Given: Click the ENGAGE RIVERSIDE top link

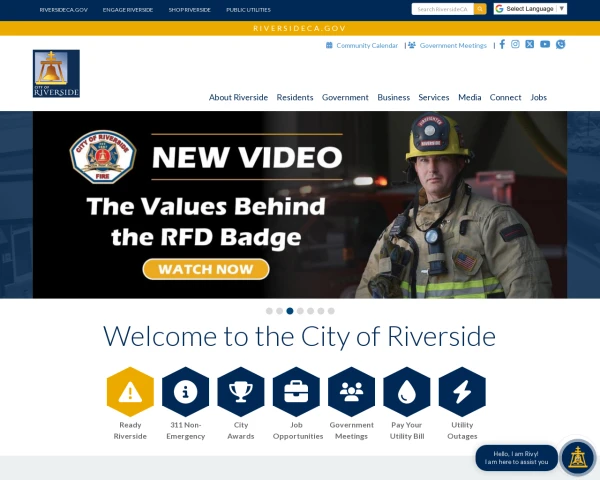Looking at the screenshot, I should click(128, 10).
